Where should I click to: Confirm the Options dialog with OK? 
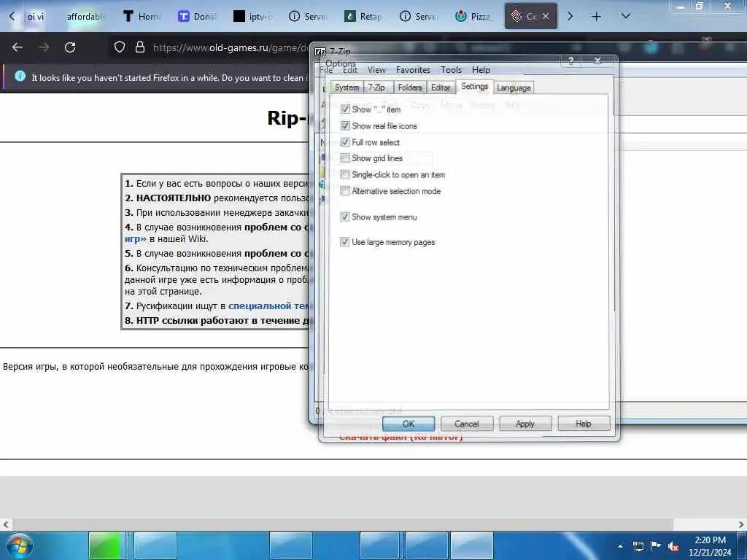[409, 424]
